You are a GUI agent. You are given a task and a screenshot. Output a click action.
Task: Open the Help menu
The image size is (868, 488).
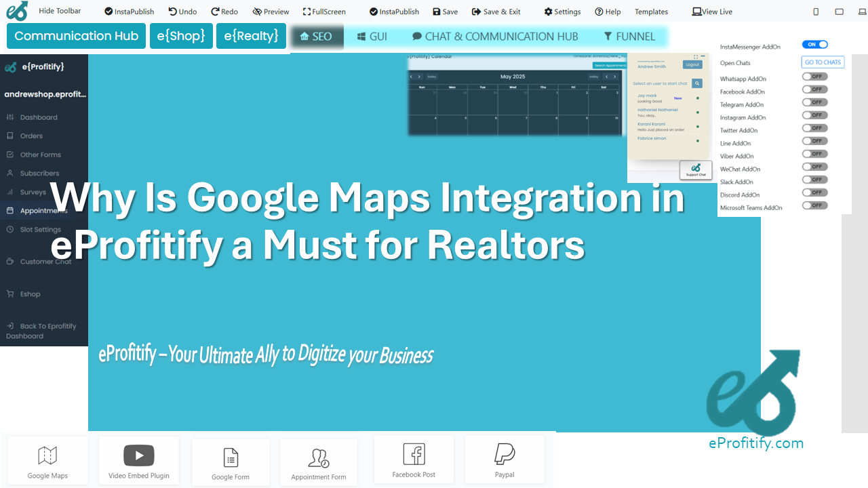608,12
